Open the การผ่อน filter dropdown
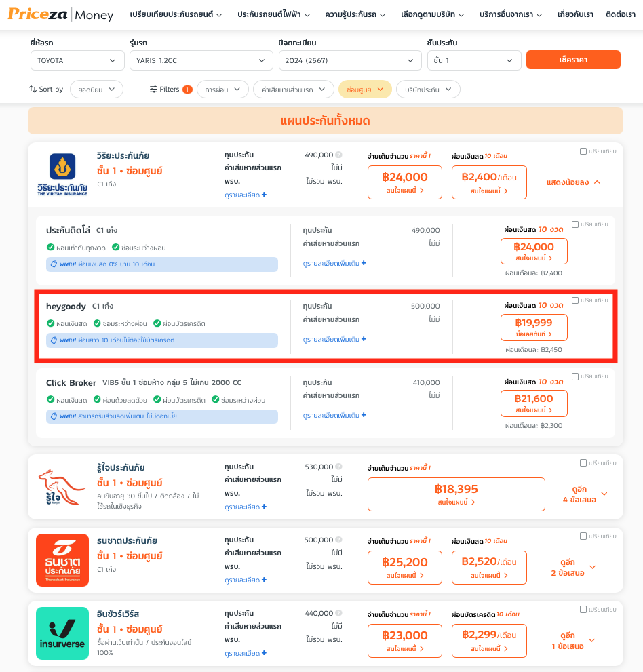This screenshot has width=643, height=672. tap(222, 89)
